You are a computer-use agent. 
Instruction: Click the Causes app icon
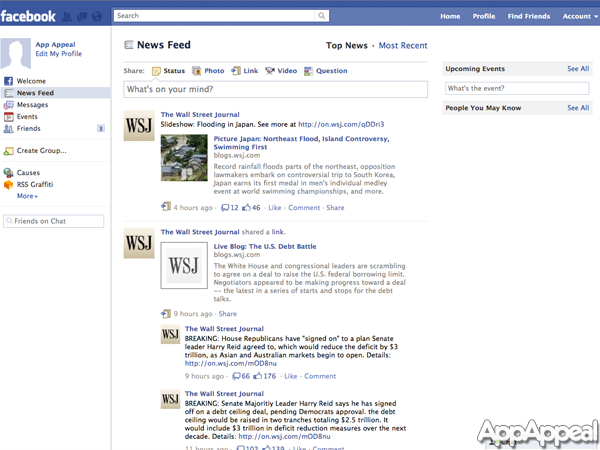click(x=8, y=173)
